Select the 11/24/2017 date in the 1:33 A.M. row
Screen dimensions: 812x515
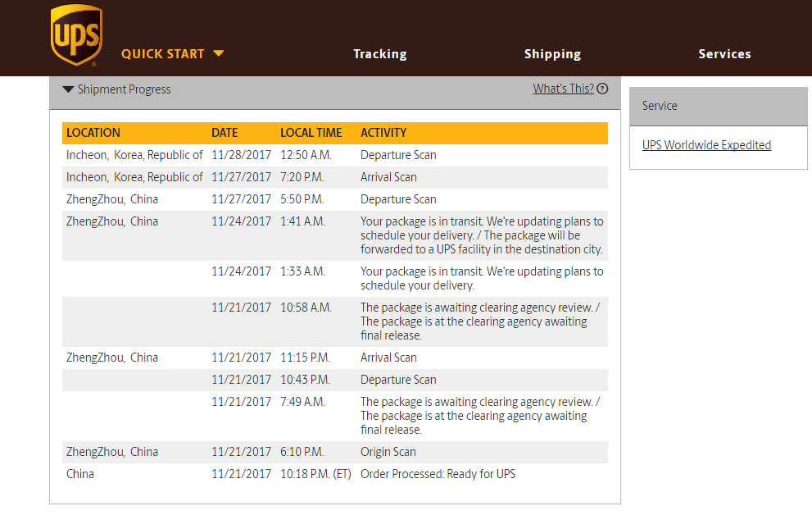point(242,271)
